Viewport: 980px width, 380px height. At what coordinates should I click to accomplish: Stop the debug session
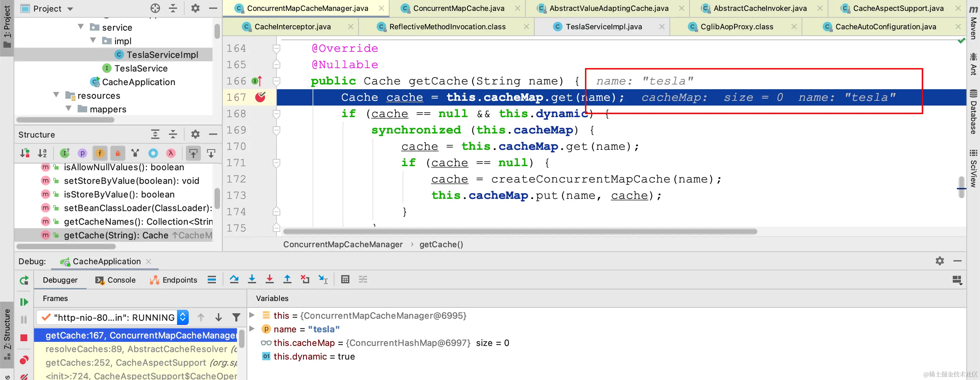click(24, 338)
